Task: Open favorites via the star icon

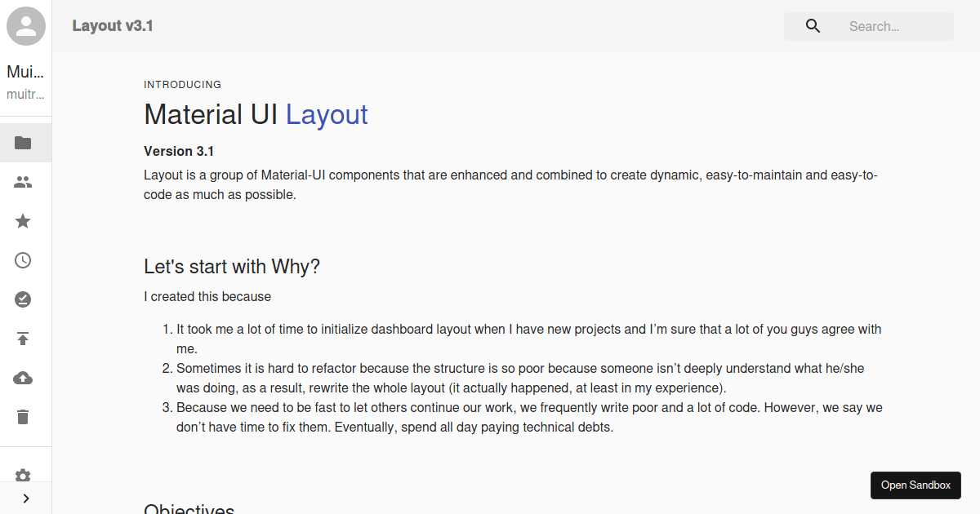Action: pyautogui.click(x=23, y=221)
